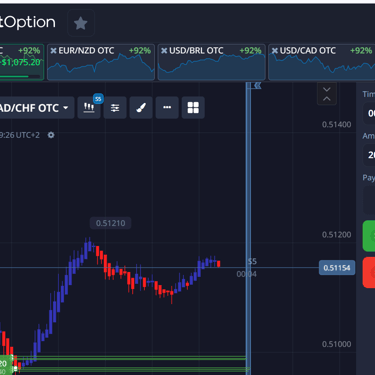Open the more options ellipsis button
375x375 pixels.
167,108
